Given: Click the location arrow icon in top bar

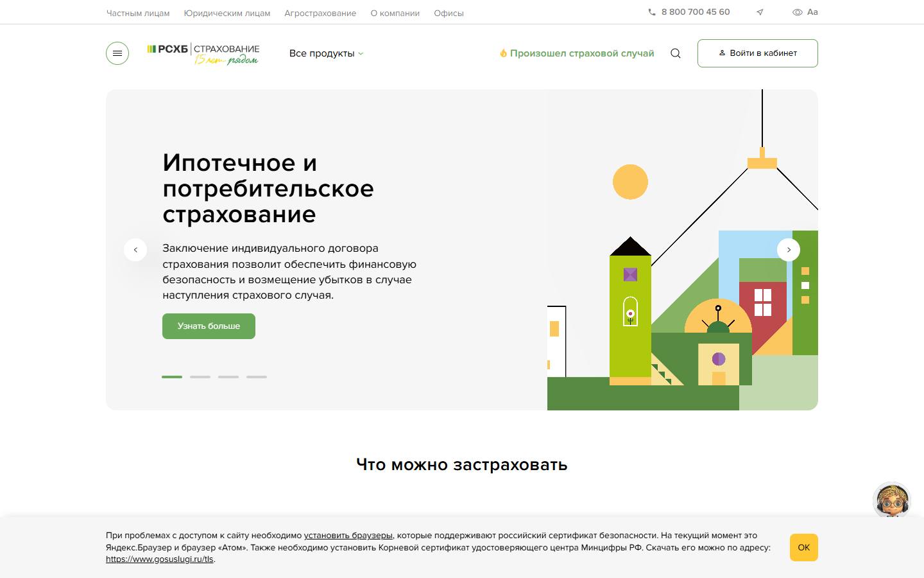Looking at the screenshot, I should coord(760,12).
